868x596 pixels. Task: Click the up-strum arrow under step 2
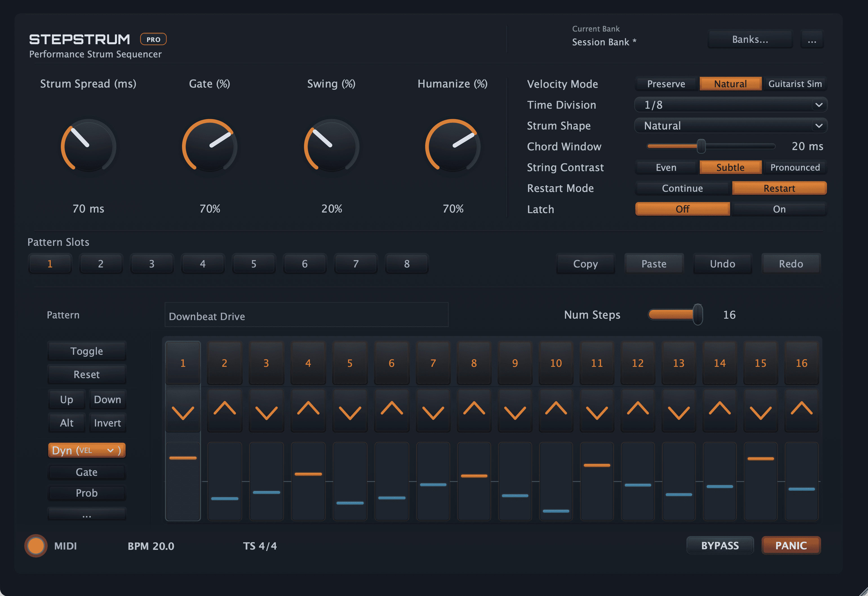[x=225, y=411]
